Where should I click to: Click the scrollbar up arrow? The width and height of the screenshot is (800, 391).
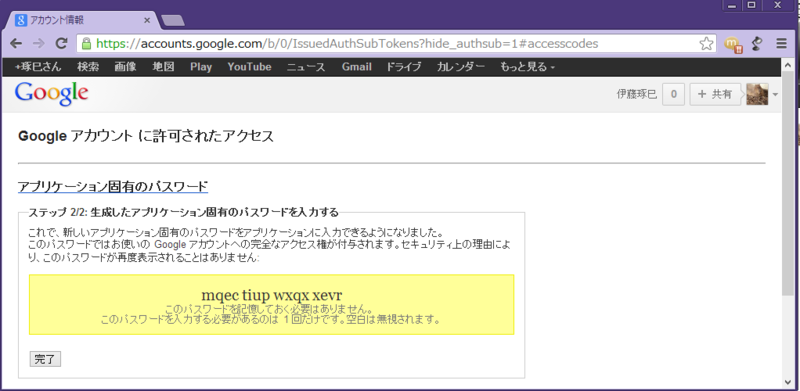pos(788,64)
